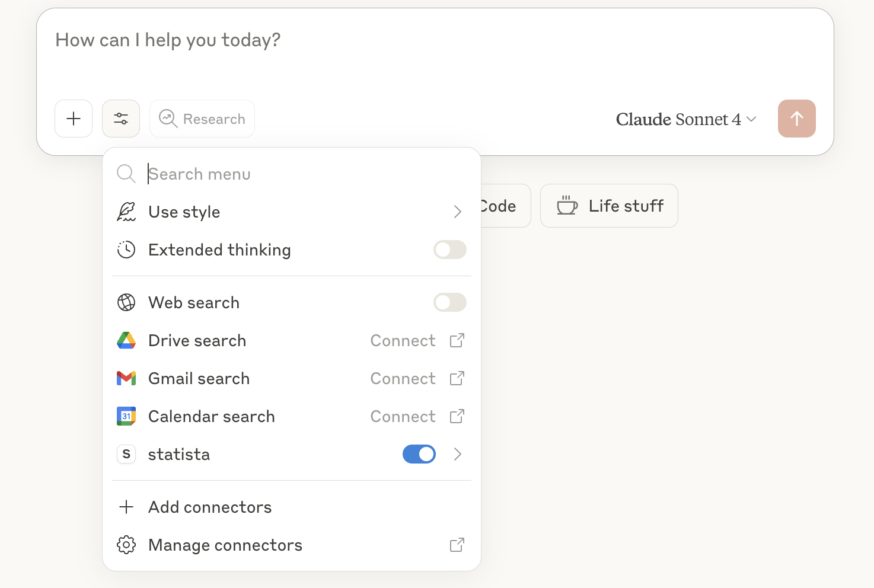Image resolution: width=874 pixels, height=588 pixels.
Task: Select the Drive search menu item
Action: click(292, 340)
